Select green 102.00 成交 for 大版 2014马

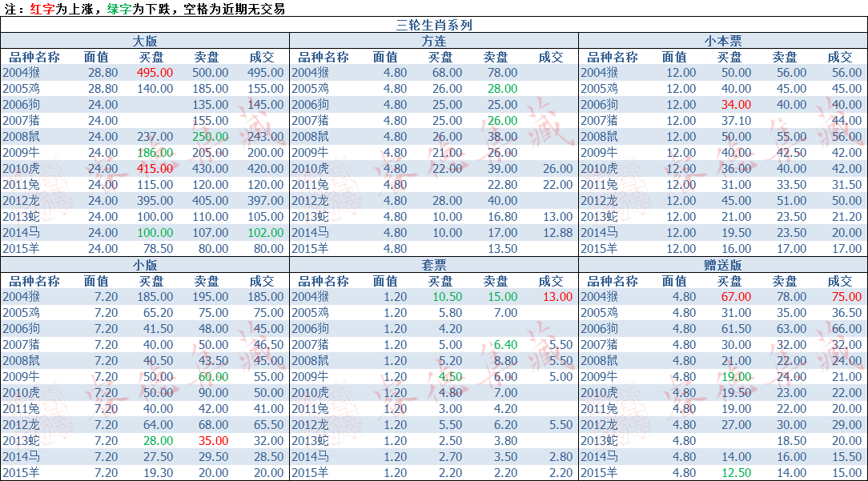tap(266, 232)
